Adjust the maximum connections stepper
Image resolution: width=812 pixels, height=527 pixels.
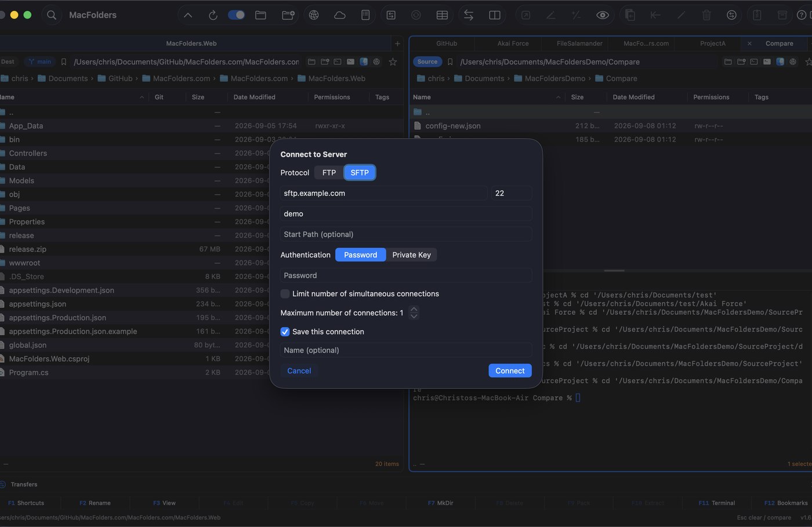click(x=414, y=313)
